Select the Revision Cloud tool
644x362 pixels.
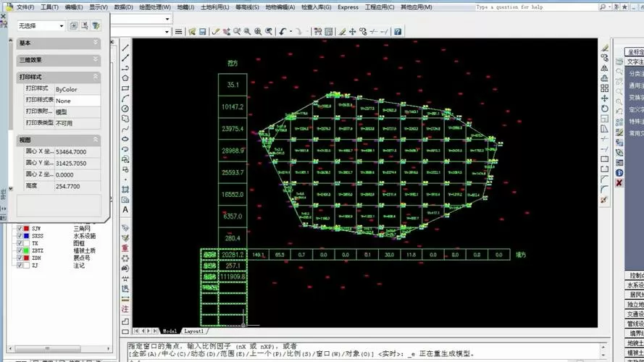[x=125, y=119]
